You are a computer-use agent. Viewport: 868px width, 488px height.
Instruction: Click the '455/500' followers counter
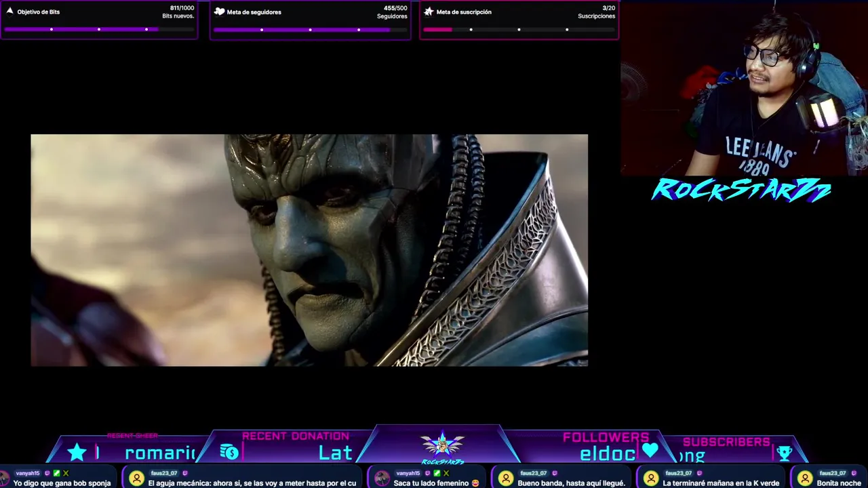point(395,8)
